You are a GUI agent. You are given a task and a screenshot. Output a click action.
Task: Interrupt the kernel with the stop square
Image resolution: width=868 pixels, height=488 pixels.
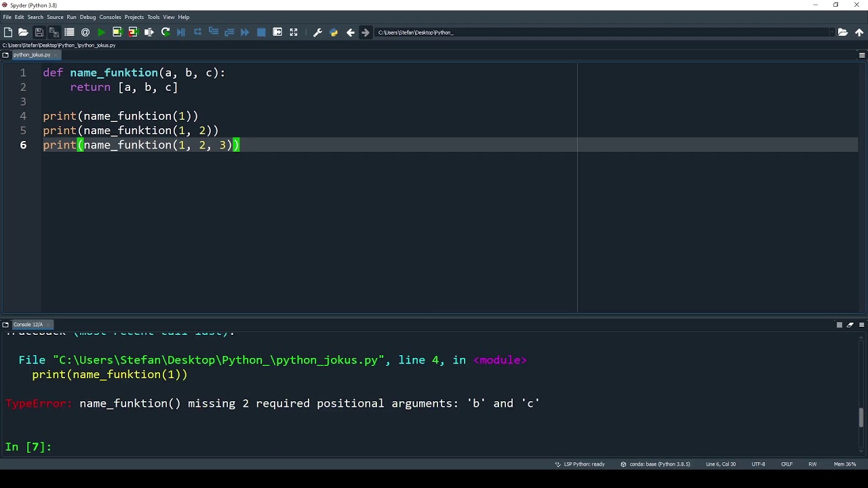pos(839,325)
